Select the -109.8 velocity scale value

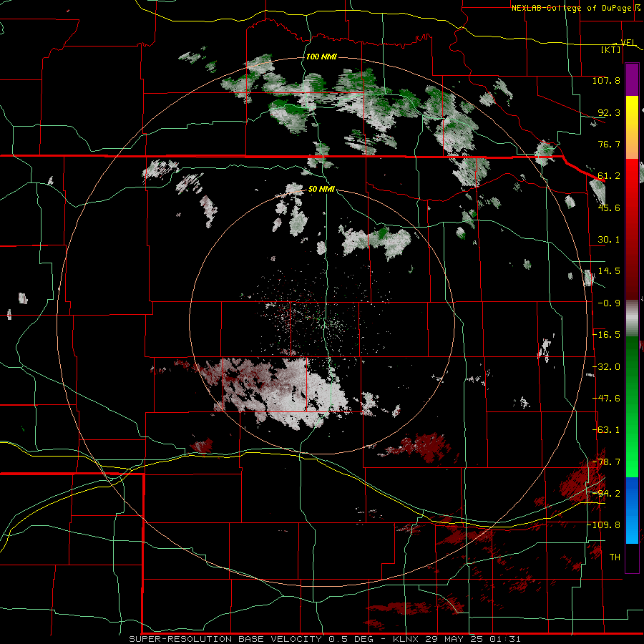coord(604,525)
